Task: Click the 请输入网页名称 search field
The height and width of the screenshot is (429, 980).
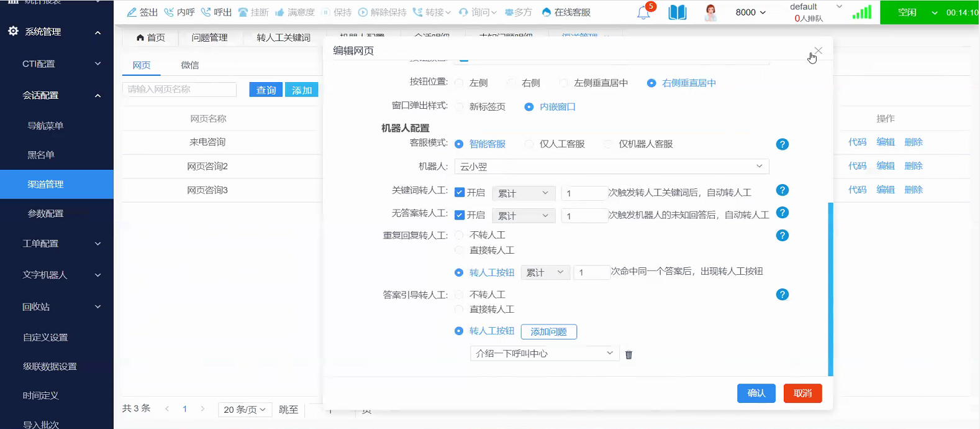Action: (x=179, y=90)
